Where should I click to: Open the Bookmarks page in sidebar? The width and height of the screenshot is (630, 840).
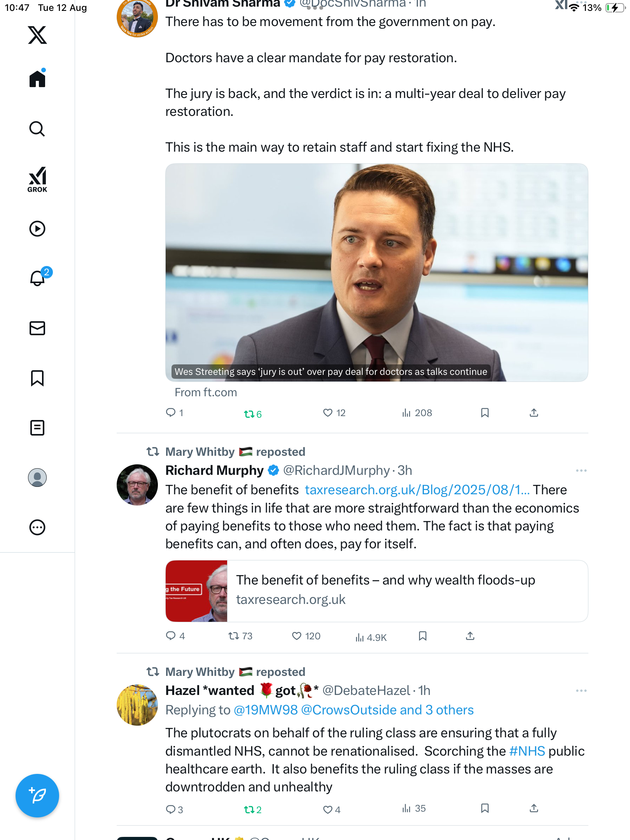pyautogui.click(x=37, y=378)
